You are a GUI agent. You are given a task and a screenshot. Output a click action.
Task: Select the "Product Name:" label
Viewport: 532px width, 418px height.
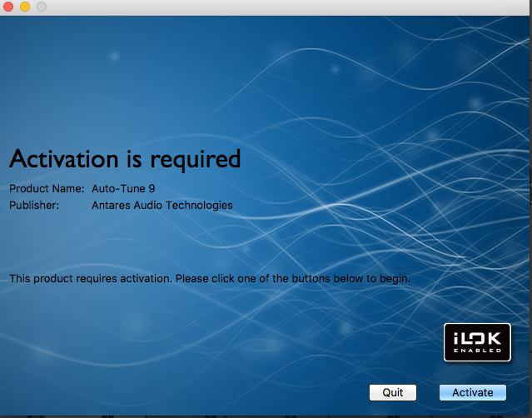click(47, 189)
